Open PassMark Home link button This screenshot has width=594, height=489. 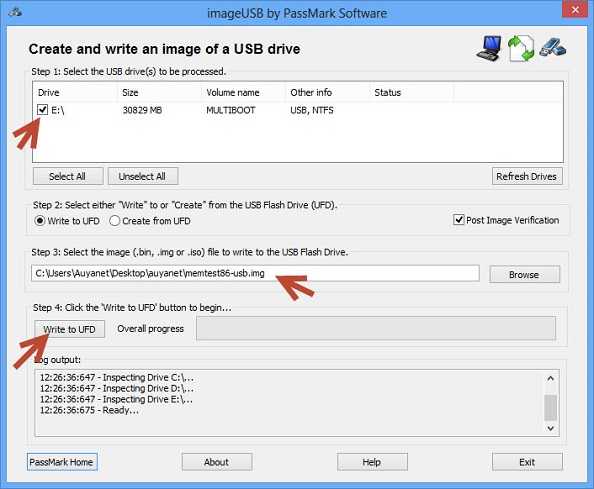pyautogui.click(x=62, y=462)
